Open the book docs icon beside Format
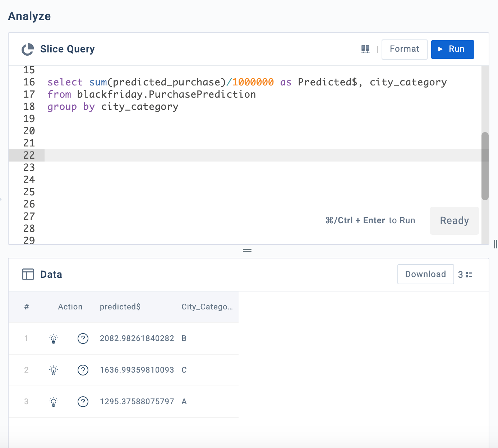The height and width of the screenshot is (448, 498). coord(365,49)
